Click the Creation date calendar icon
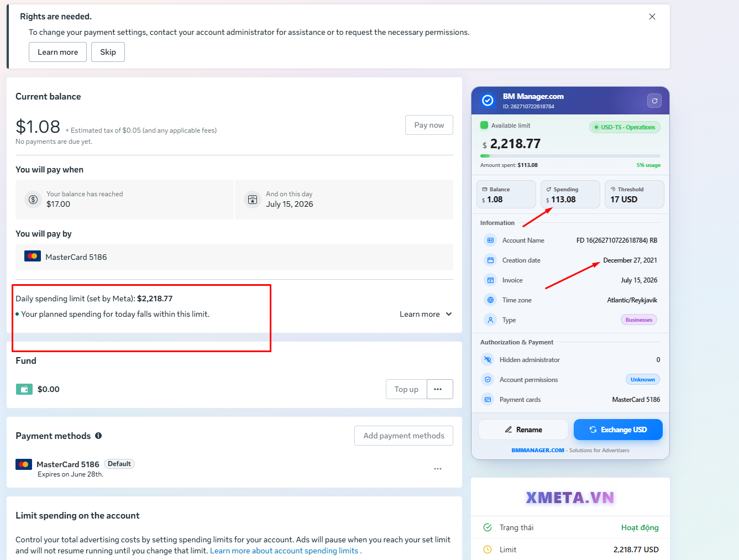Image resolution: width=739 pixels, height=560 pixels. point(490,260)
